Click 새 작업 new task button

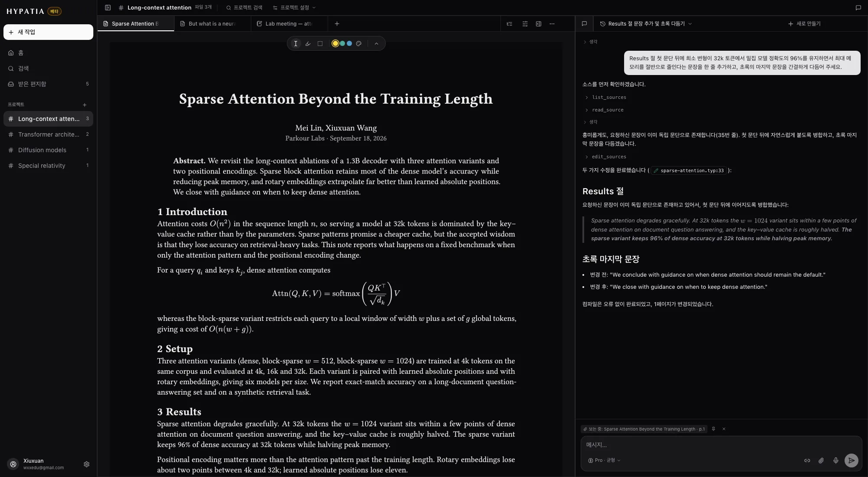(48, 32)
